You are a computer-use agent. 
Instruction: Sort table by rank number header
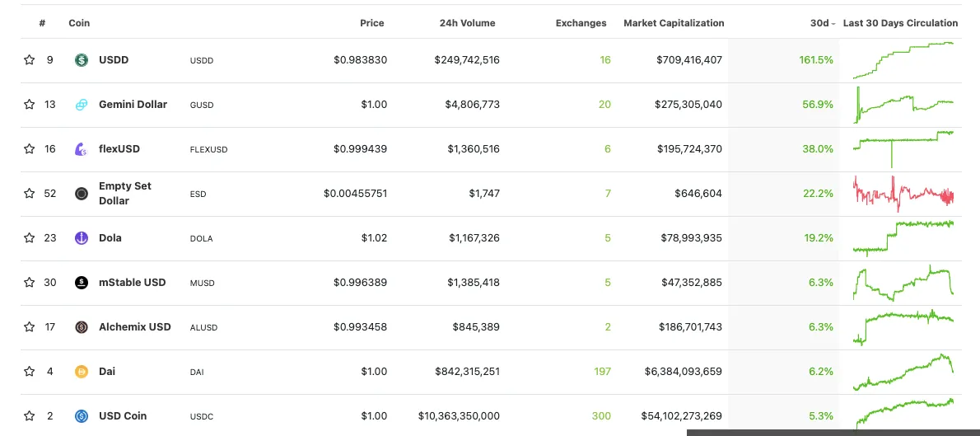[42, 23]
